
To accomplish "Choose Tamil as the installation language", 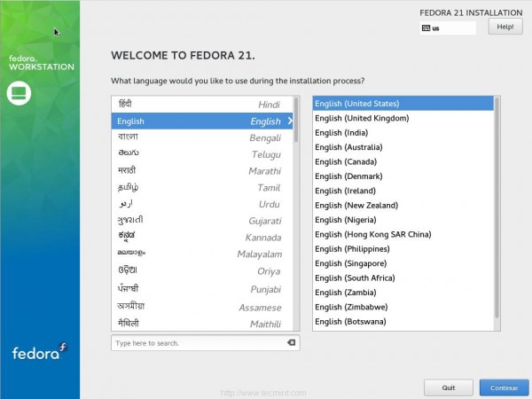I will (202, 187).
